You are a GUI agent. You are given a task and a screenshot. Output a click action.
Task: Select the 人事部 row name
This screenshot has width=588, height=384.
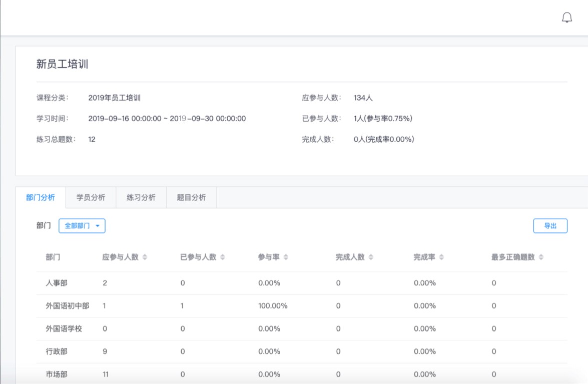(57, 283)
